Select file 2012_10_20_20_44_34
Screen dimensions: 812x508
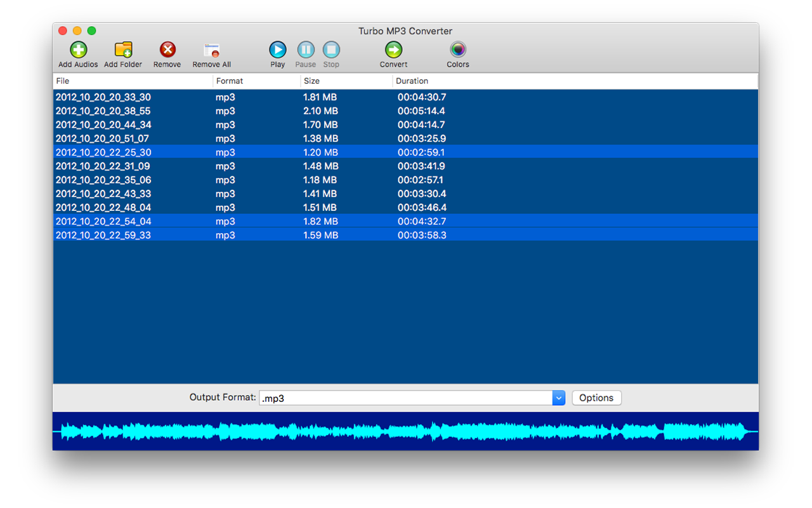point(103,125)
